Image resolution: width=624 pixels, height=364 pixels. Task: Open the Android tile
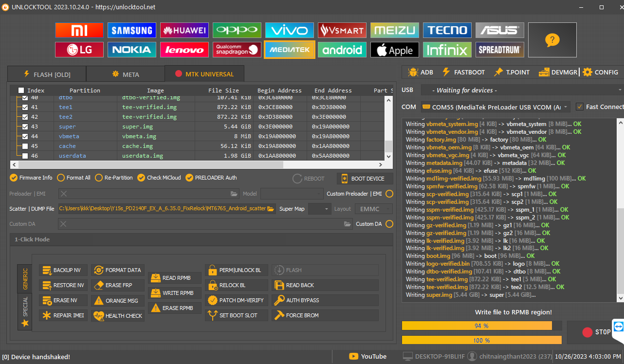[x=342, y=50]
